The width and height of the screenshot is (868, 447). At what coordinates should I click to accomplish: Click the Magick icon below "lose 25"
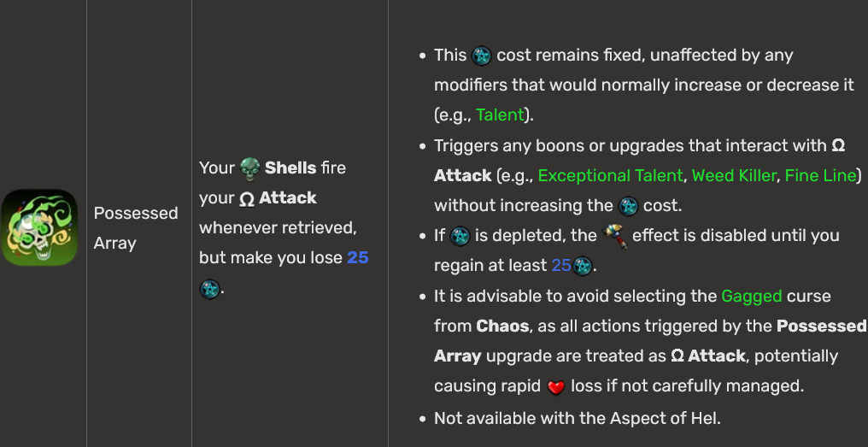pos(209,289)
